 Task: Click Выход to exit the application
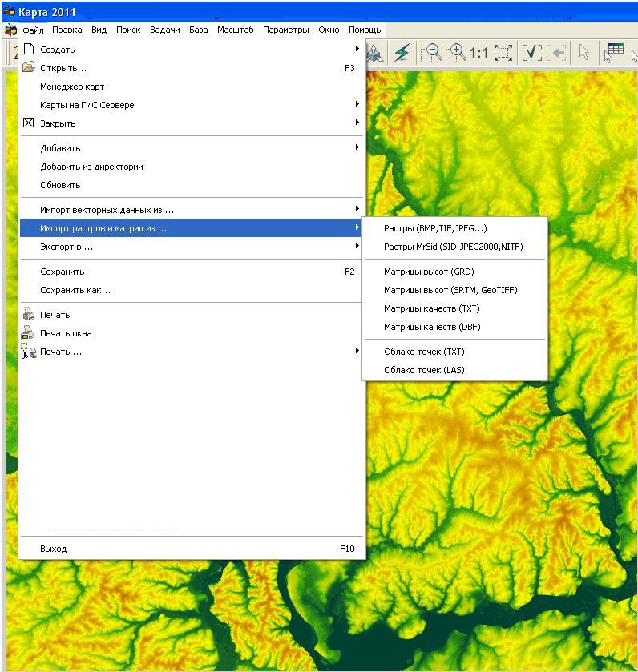54,549
